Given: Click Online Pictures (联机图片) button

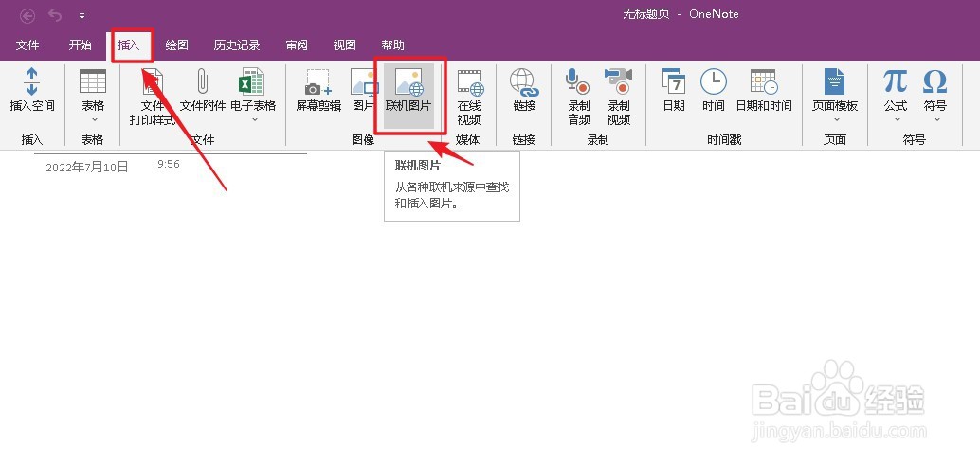Looking at the screenshot, I should click(x=408, y=96).
